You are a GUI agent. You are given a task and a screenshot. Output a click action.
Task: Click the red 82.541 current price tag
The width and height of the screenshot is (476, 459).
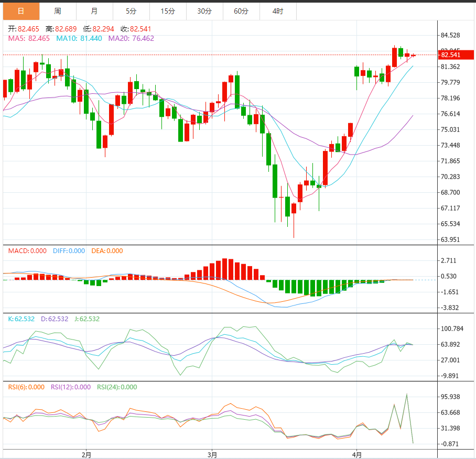[451, 55]
